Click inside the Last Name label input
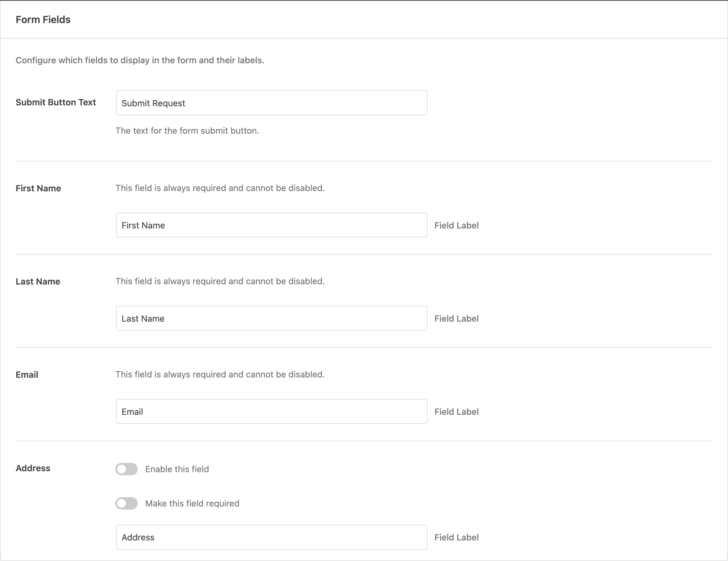 pos(271,318)
